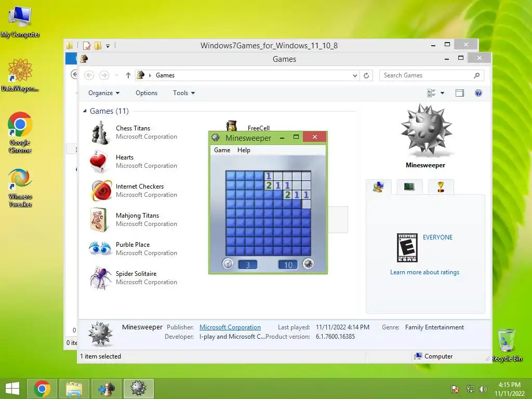The image size is (532, 399).
Task: Open the Organize dropdown menu
Action: point(104,93)
